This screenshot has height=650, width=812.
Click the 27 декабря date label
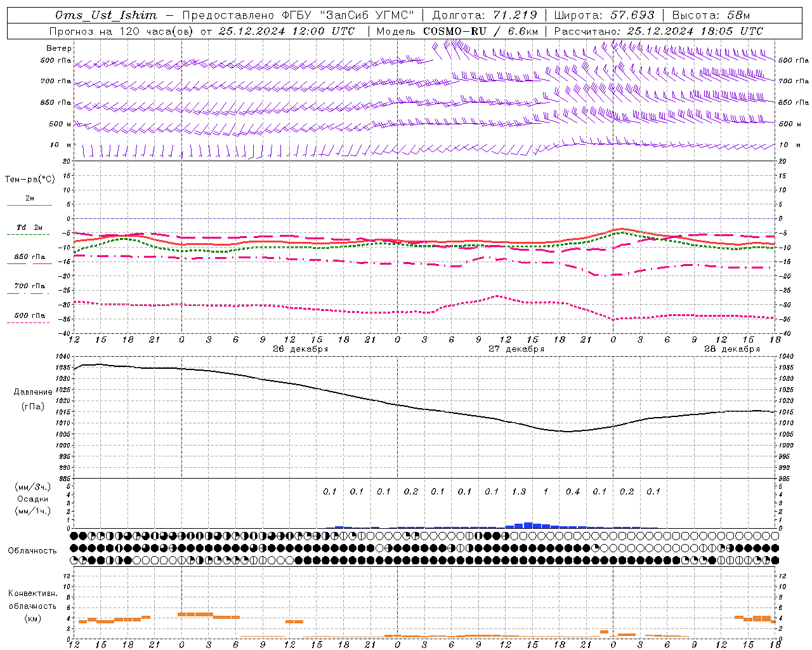(516, 349)
